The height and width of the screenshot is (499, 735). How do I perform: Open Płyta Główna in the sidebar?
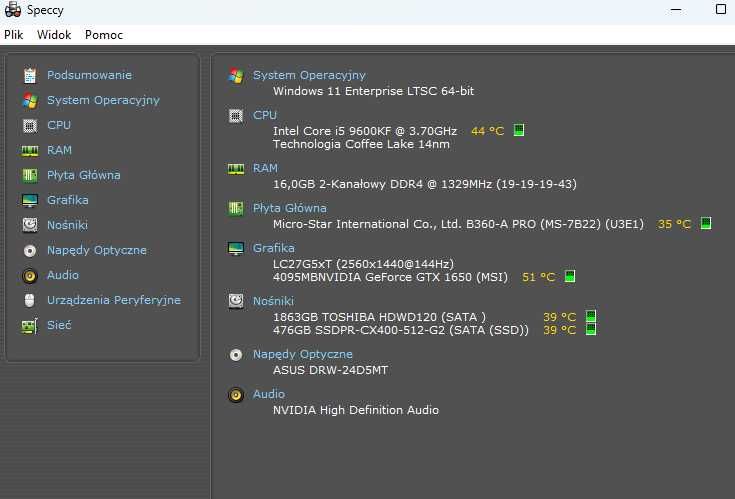(84, 175)
